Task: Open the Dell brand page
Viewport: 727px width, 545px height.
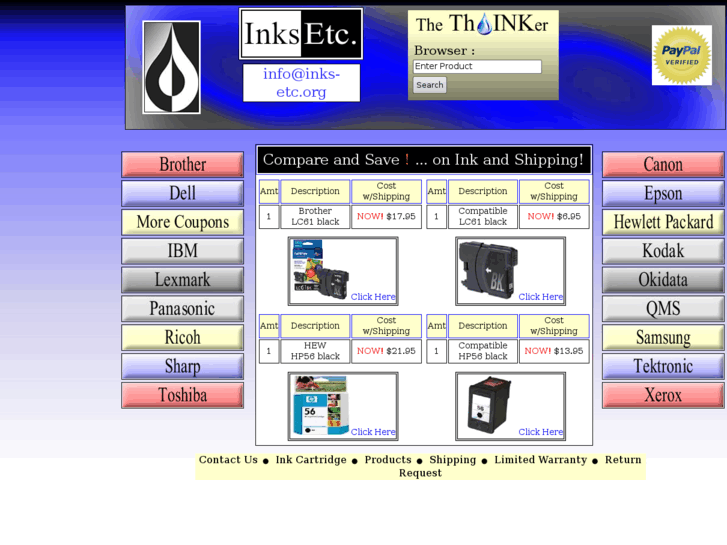Action: (183, 193)
